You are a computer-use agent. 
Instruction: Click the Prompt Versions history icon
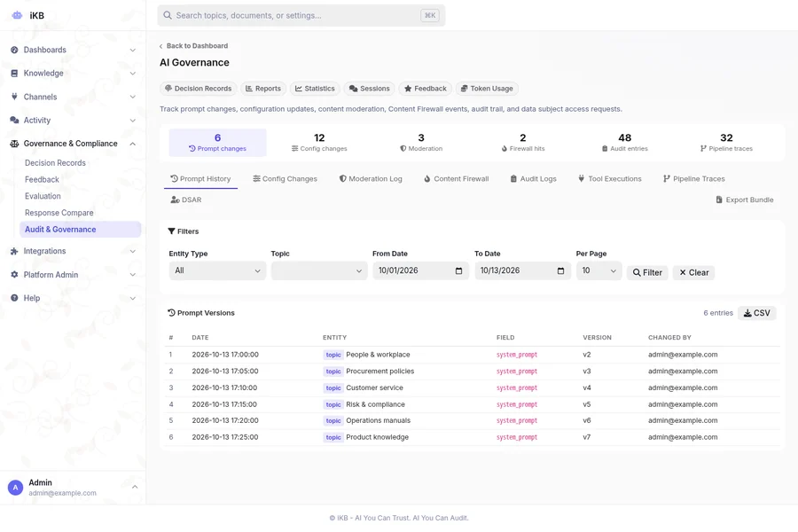(171, 313)
